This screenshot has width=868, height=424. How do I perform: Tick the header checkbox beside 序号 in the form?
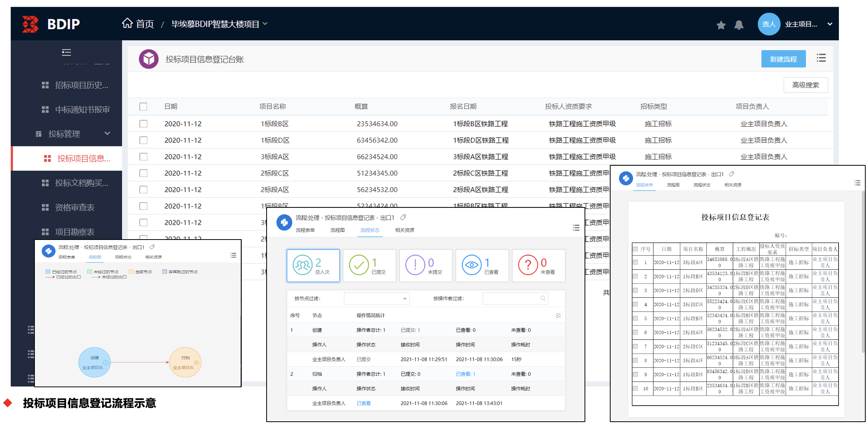pyautogui.click(x=635, y=249)
